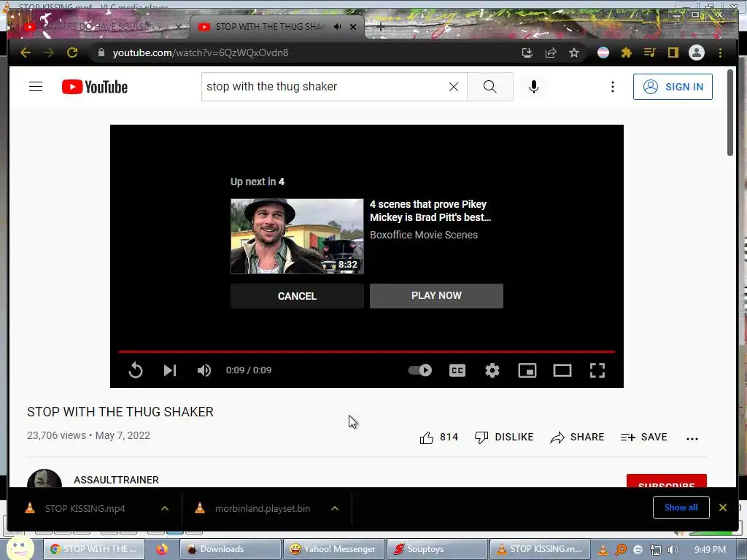The width and height of the screenshot is (747, 560).
Task: Open Souptoys from taskbar
Action: click(437, 549)
